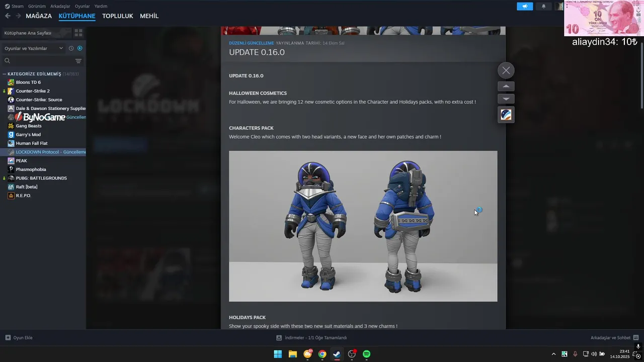Click the library search magnifier
The height and width of the screenshot is (362, 644).
[x=7, y=61]
